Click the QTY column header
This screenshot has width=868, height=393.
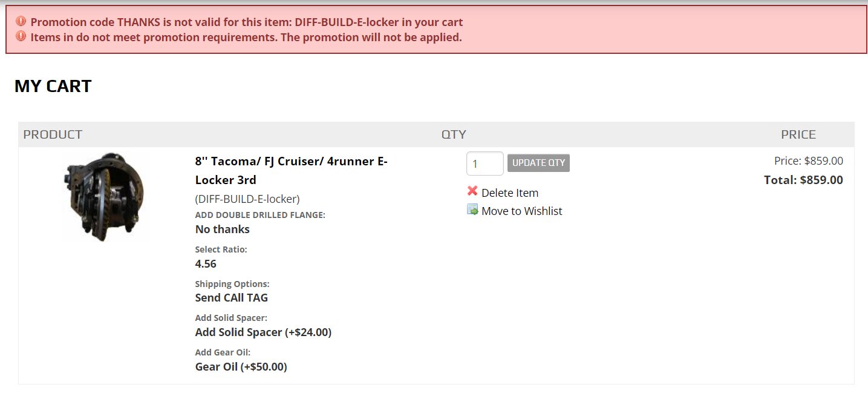point(454,134)
